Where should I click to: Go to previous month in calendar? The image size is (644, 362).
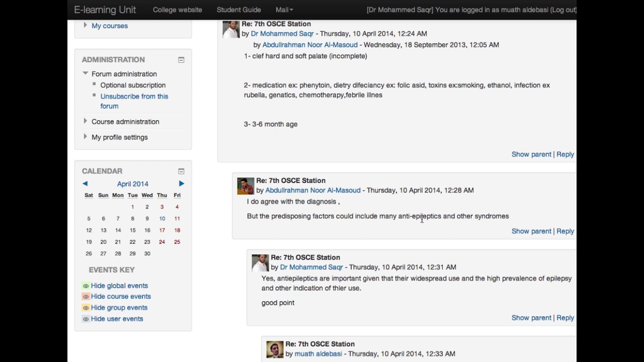[85, 184]
